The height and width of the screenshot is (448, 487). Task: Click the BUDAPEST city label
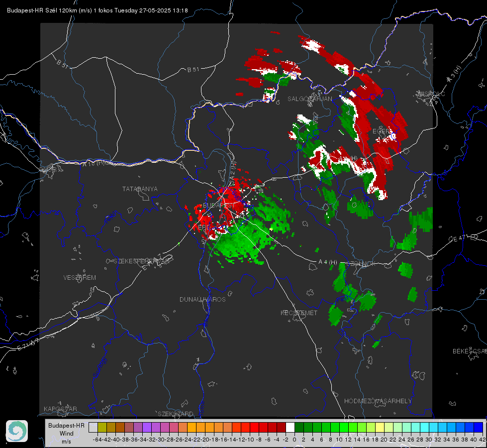click(x=219, y=206)
